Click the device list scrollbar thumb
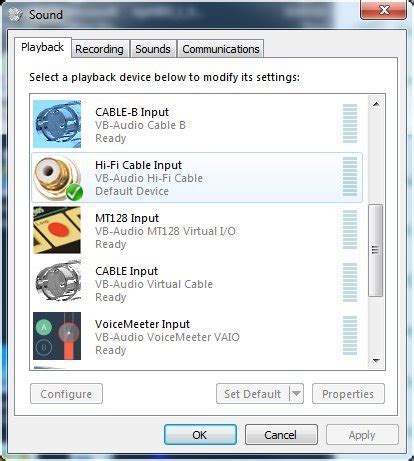414x461 pixels. 376,250
